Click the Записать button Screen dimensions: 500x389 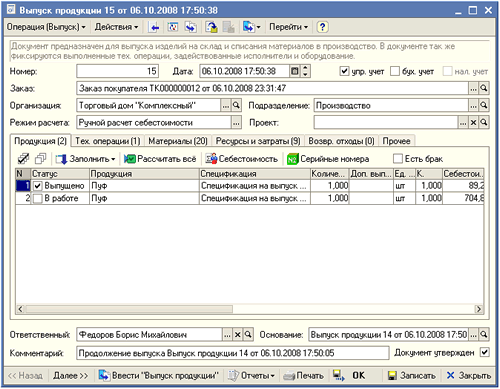point(411,376)
